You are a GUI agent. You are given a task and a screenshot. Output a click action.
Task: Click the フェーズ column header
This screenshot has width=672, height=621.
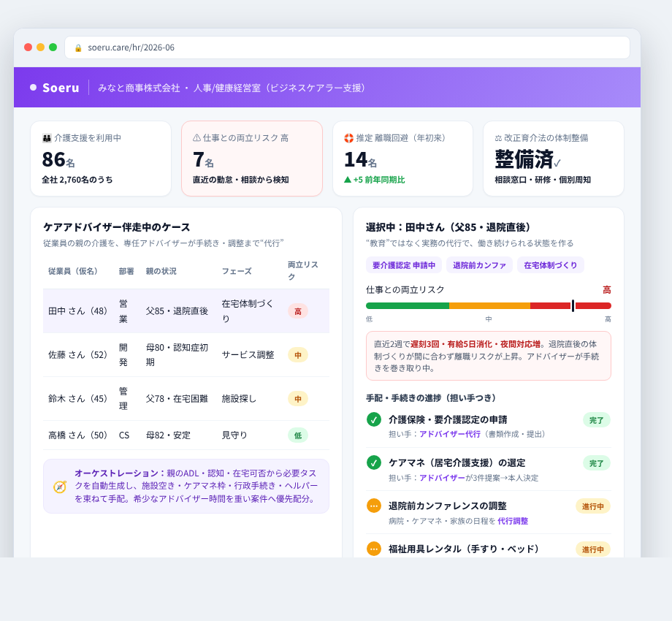[x=237, y=271]
